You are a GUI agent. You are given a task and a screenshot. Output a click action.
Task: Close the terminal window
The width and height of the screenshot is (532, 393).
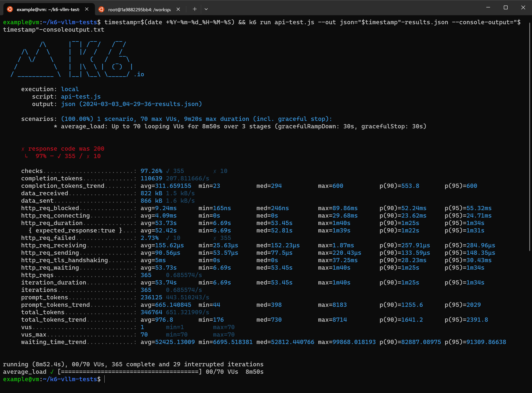pyautogui.click(x=523, y=7)
